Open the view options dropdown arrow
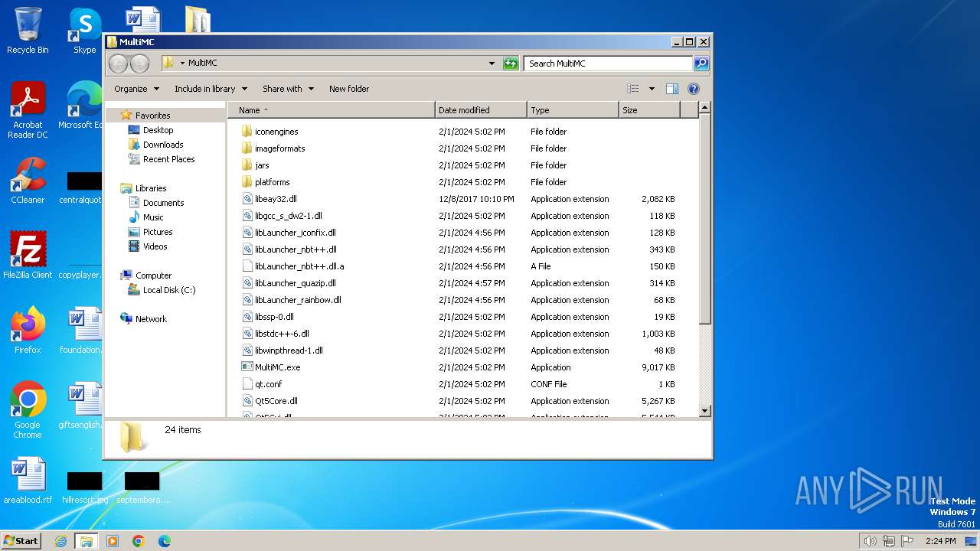Image resolution: width=980 pixels, height=551 pixels. [x=652, y=89]
